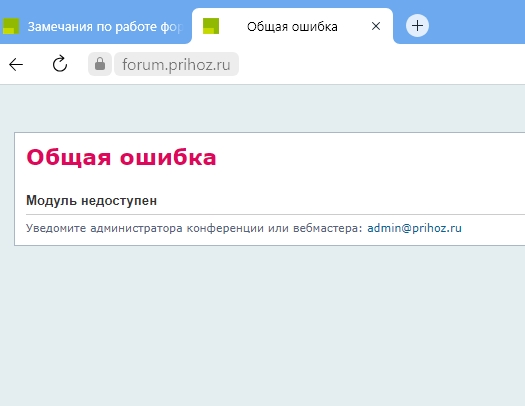This screenshot has height=406, width=525.
Task: Open site security info via lock icon
Action: point(100,64)
